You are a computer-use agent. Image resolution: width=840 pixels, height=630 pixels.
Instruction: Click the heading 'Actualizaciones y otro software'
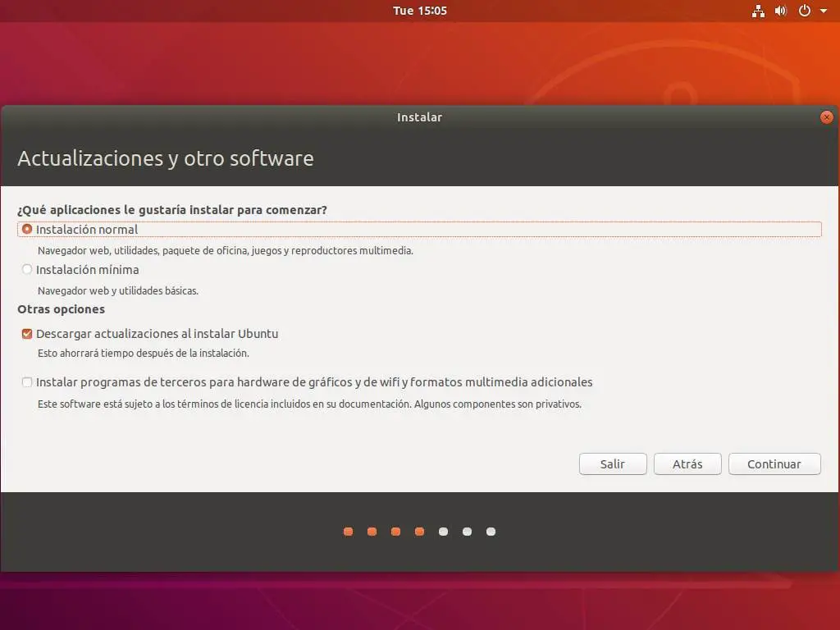tap(166, 158)
